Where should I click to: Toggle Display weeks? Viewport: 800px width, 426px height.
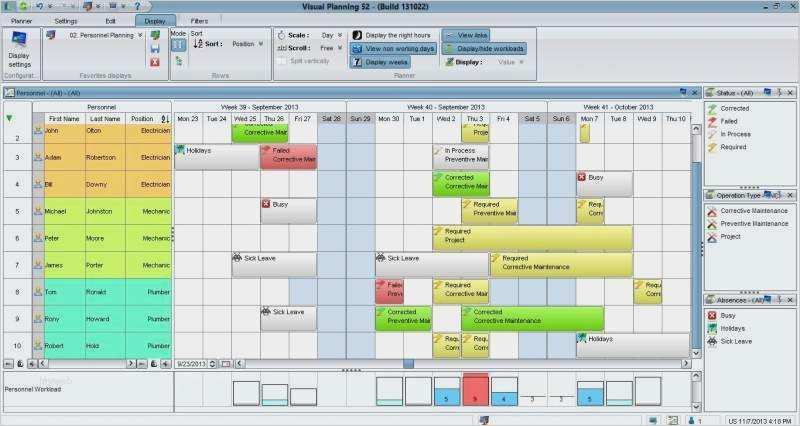click(x=380, y=62)
